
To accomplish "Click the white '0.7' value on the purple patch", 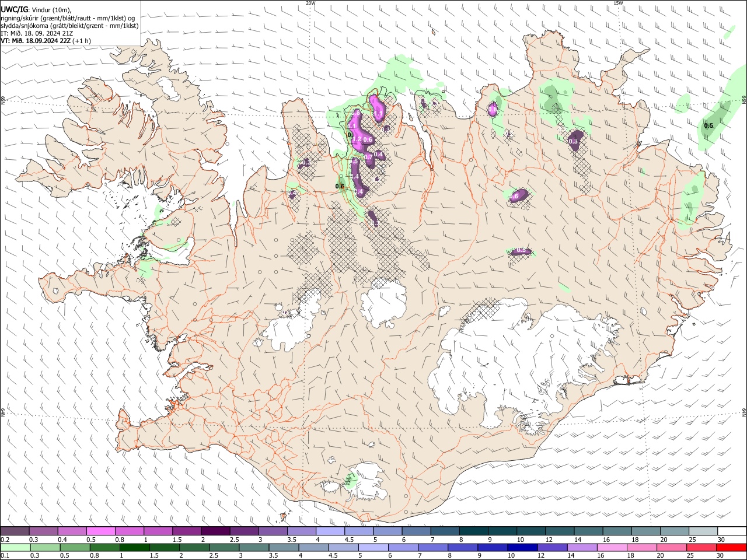I will [x=369, y=157].
